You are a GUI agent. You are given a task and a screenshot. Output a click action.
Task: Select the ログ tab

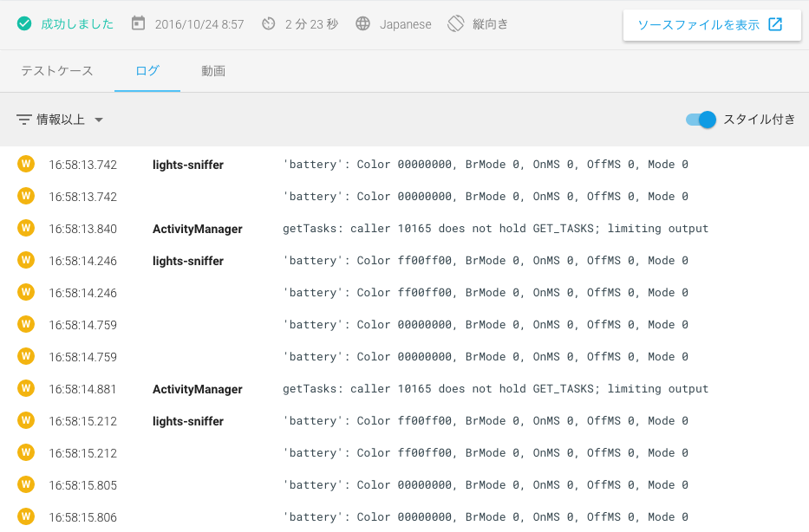tap(147, 71)
